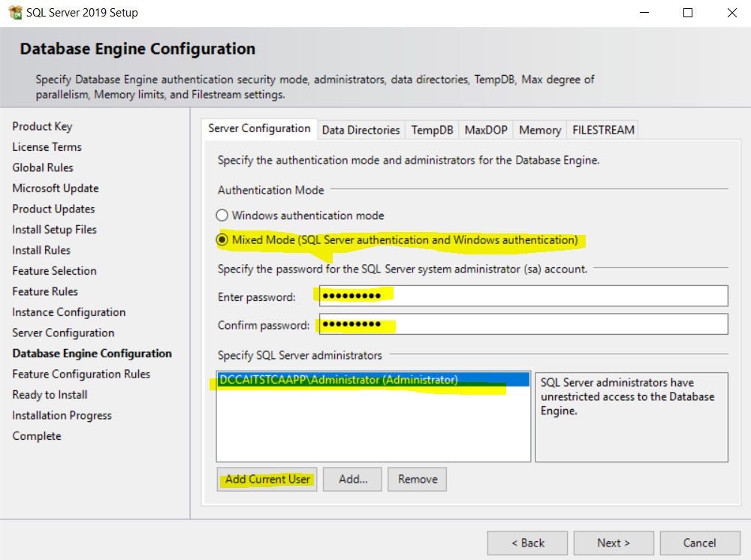Click the License Terms step
Viewport: 751px width, 560px height.
(x=47, y=147)
